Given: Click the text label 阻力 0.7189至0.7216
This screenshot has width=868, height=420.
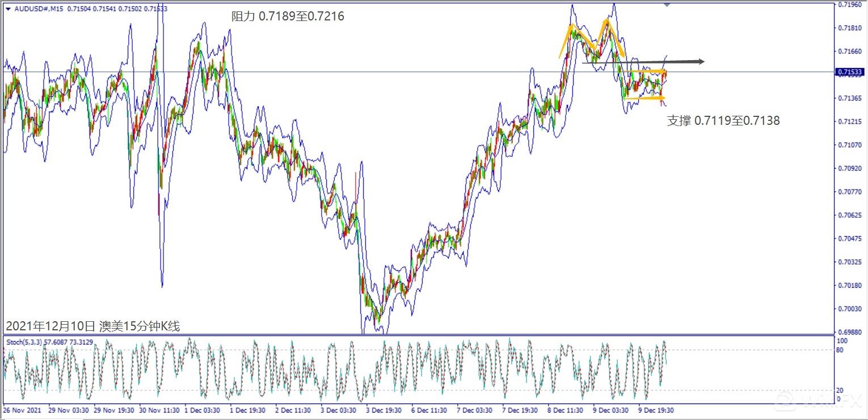Looking at the screenshot, I should tap(288, 16).
